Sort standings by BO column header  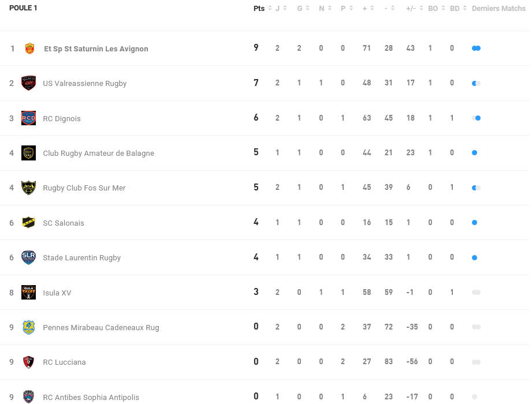pyautogui.click(x=433, y=8)
